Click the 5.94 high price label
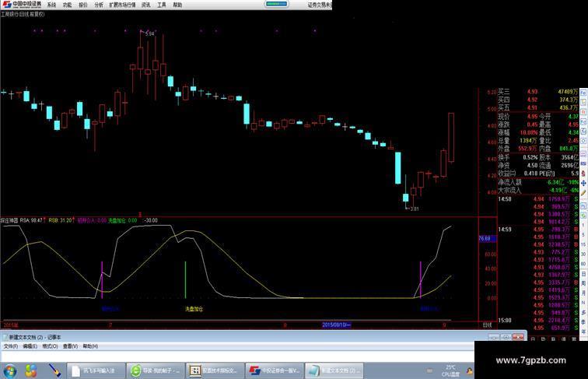This screenshot has width=588, height=379. pyautogui.click(x=149, y=33)
